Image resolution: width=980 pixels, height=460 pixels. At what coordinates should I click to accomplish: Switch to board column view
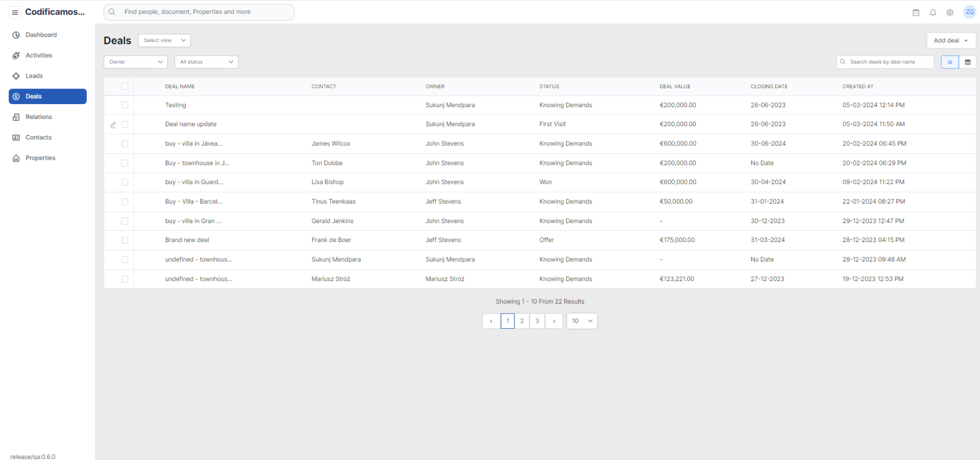click(x=967, y=62)
